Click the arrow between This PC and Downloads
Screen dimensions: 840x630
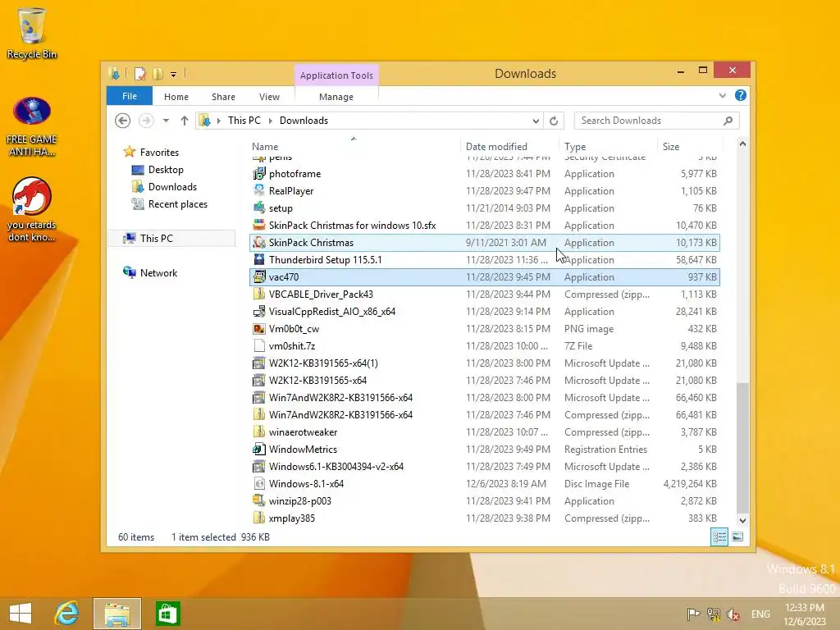pos(270,121)
